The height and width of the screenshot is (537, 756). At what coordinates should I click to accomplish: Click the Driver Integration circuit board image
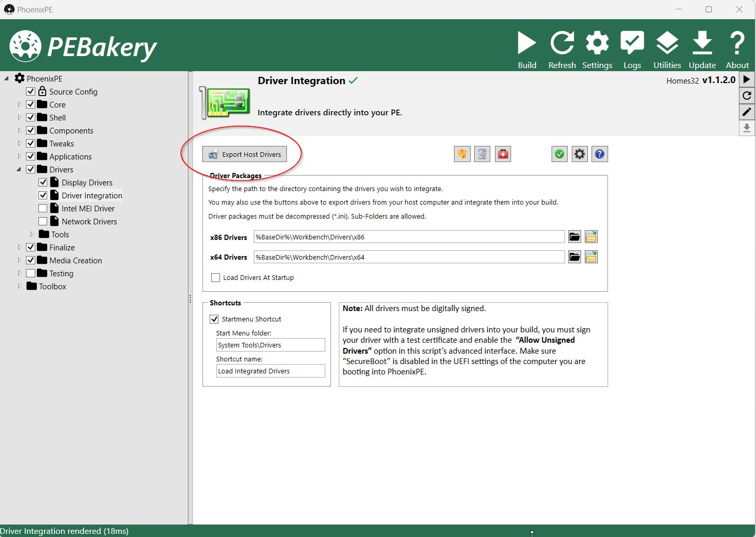[x=225, y=102]
